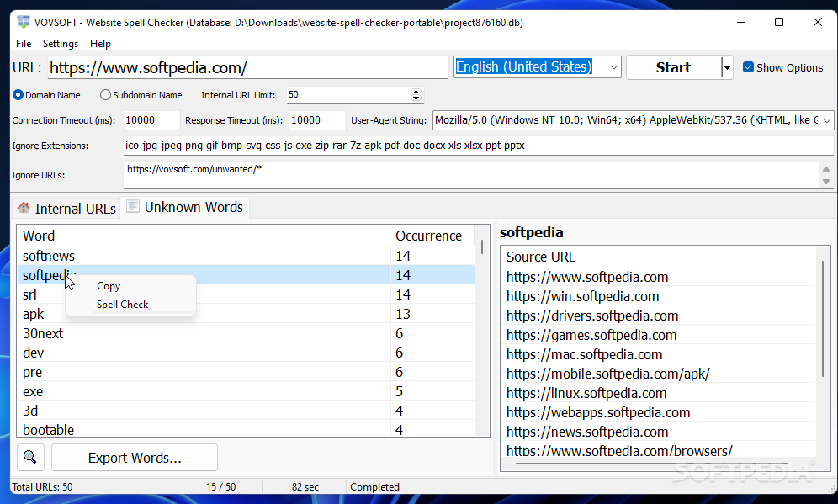
Task: Click source URL https://news.softpedia.com
Action: tap(587, 432)
